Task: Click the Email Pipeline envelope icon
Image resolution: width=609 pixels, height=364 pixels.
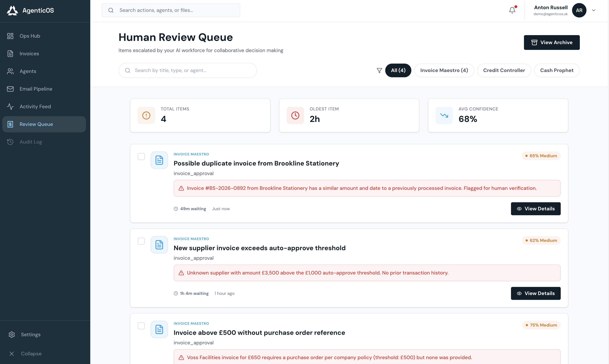Action: [10, 89]
